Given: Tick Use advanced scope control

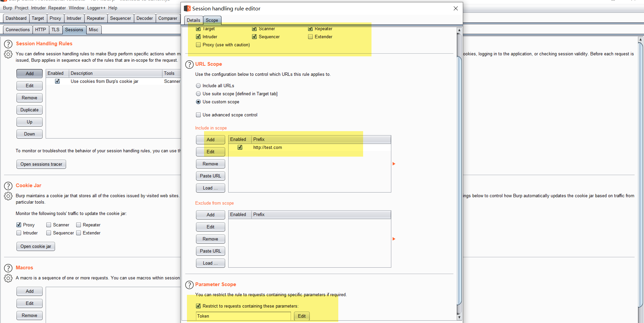Looking at the screenshot, I should pyautogui.click(x=198, y=115).
